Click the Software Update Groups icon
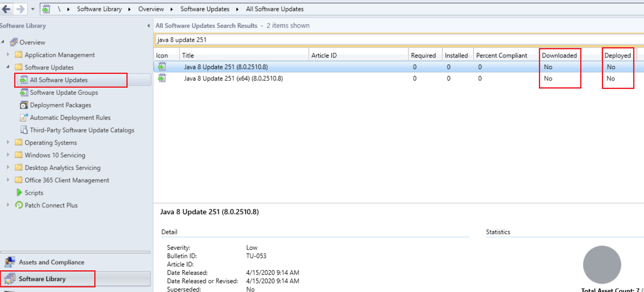Screen dimensions: 644x292 click(24, 92)
